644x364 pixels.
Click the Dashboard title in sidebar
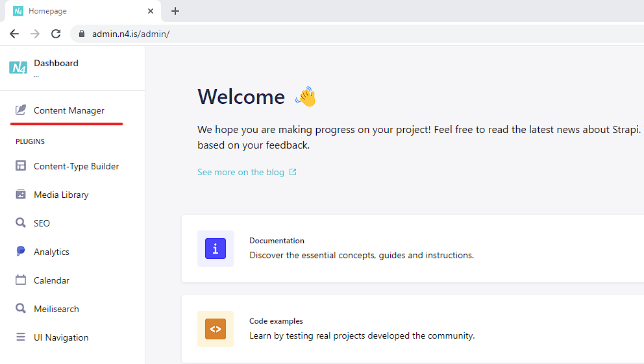(x=56, y=63)
